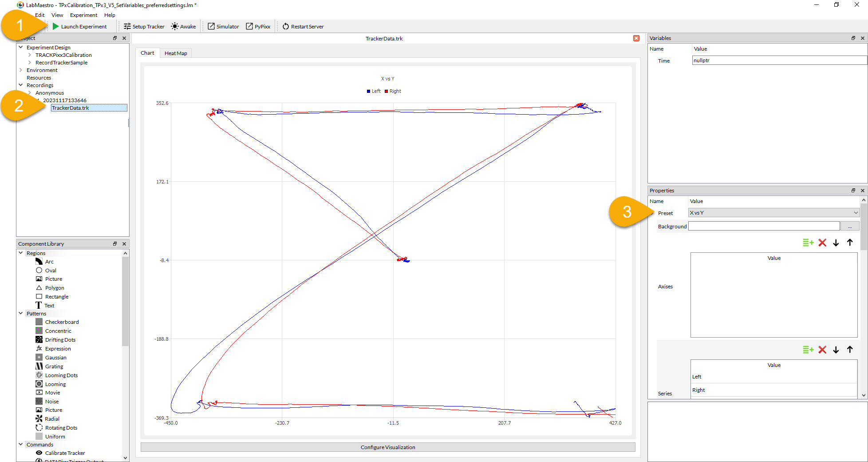Expand the Environment tree node

click(21, 70)
